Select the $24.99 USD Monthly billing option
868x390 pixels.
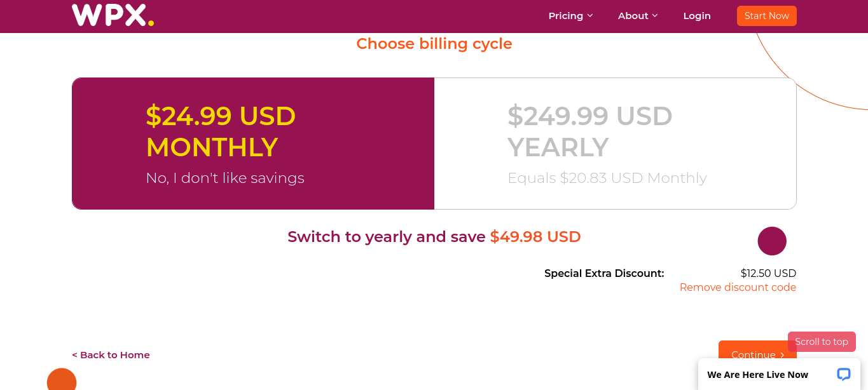[253, 144]
